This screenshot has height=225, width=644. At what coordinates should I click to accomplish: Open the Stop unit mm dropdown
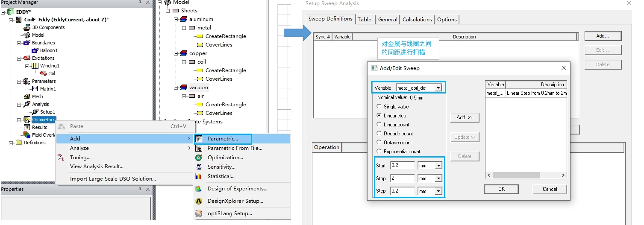point(438,178)
